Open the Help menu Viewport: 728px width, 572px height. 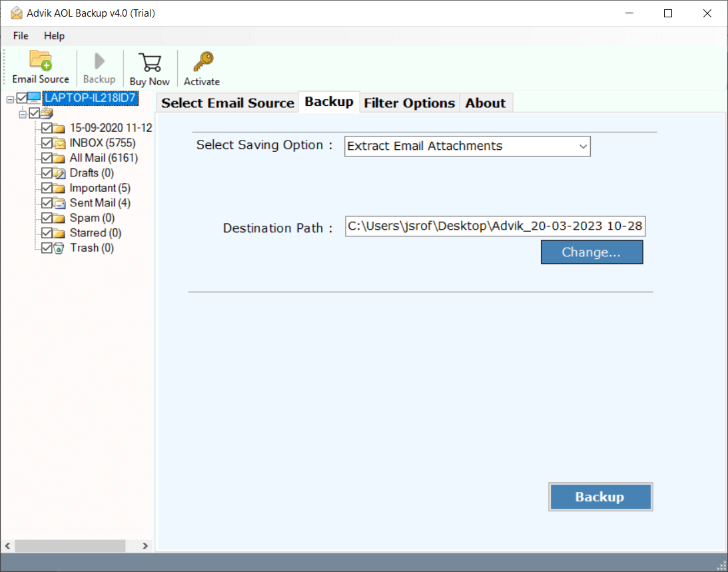coord(54,36)
